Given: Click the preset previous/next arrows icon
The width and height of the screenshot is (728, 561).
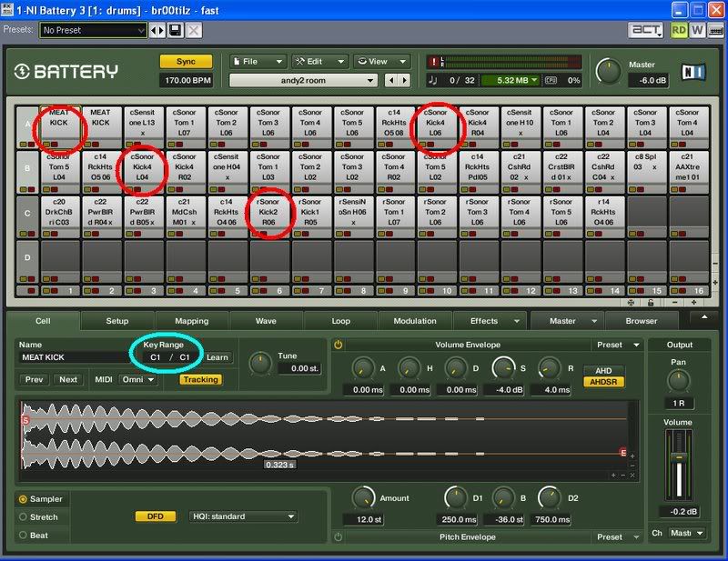Looking at the screenshot, I should tap(157, 31).
